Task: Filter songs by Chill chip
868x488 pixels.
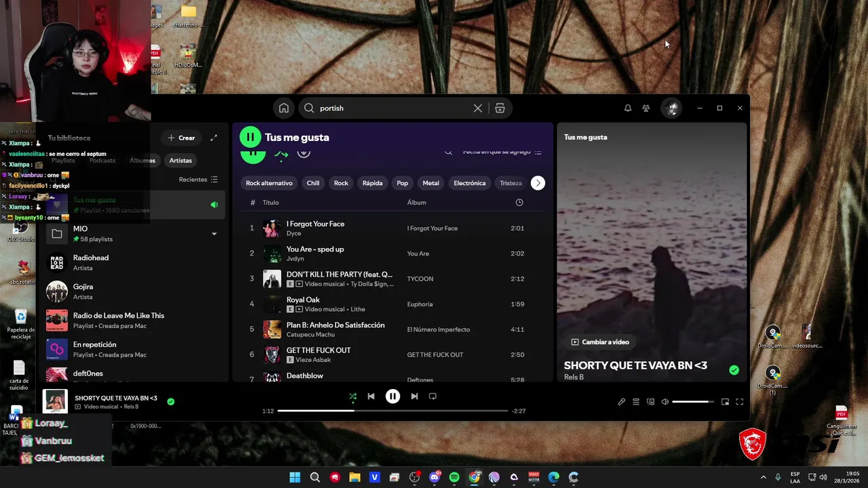Action: (313, 183)
